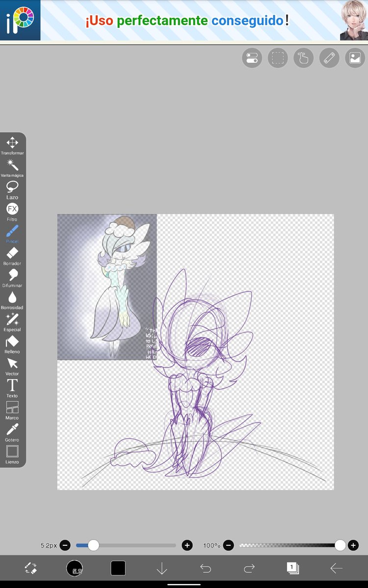The width and height of the screenshot is (368, 588).
Task: Select the Relleno fill tool
Action: click(12, 344)
